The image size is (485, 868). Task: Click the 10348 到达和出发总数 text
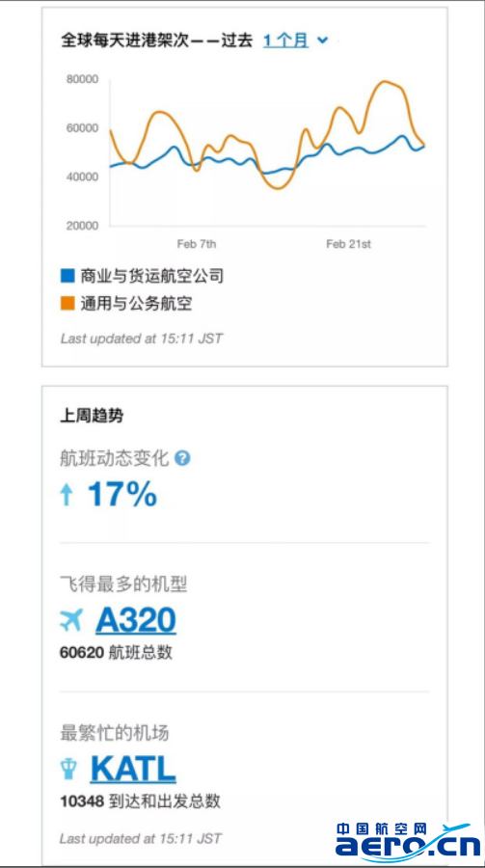click(x=140, y=801)
